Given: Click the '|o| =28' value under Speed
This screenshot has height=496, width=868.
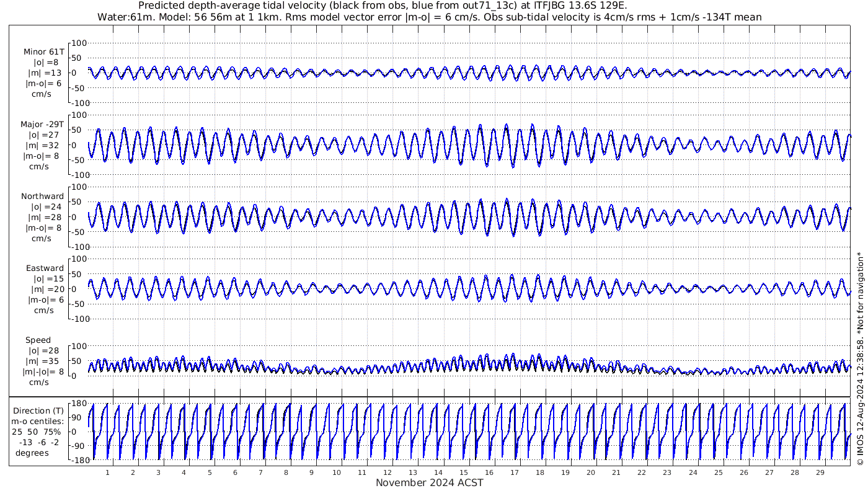Looking at the screenshot, I should [43, 351].
